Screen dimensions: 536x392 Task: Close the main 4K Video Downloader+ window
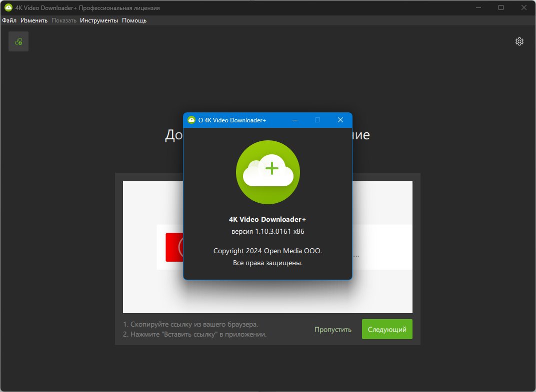[523, 7]
